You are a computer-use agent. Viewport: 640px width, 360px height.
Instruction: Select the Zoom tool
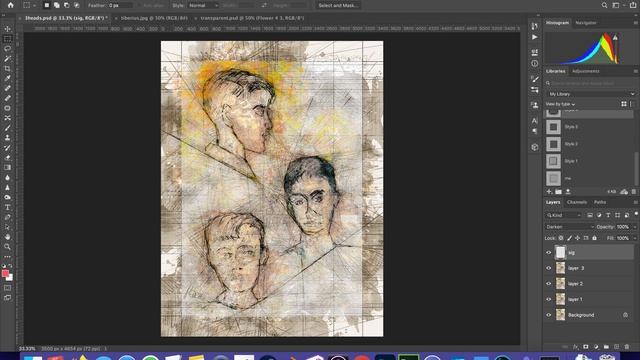point(7,247)
